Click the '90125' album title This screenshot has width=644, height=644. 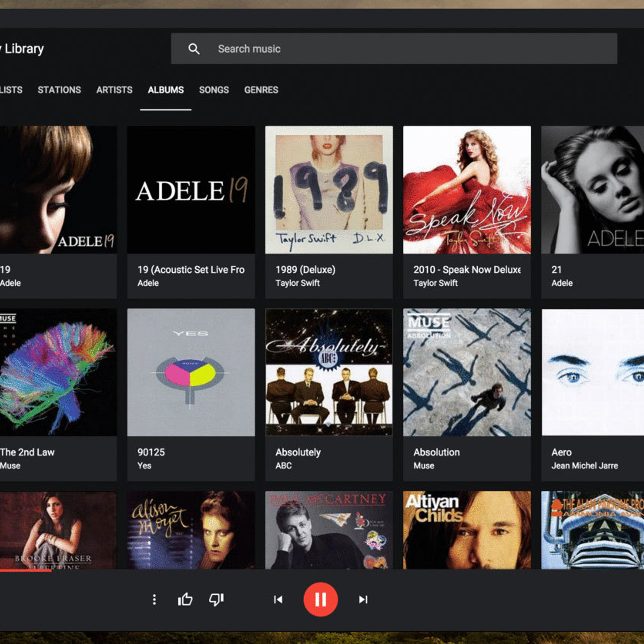(x=151, y=452)
